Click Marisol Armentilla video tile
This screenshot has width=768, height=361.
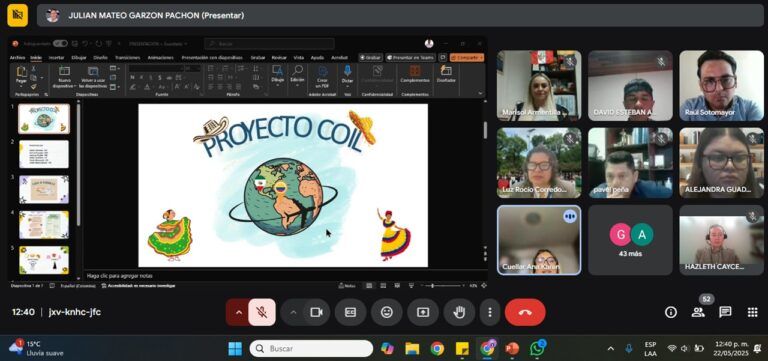click(539, 86)
